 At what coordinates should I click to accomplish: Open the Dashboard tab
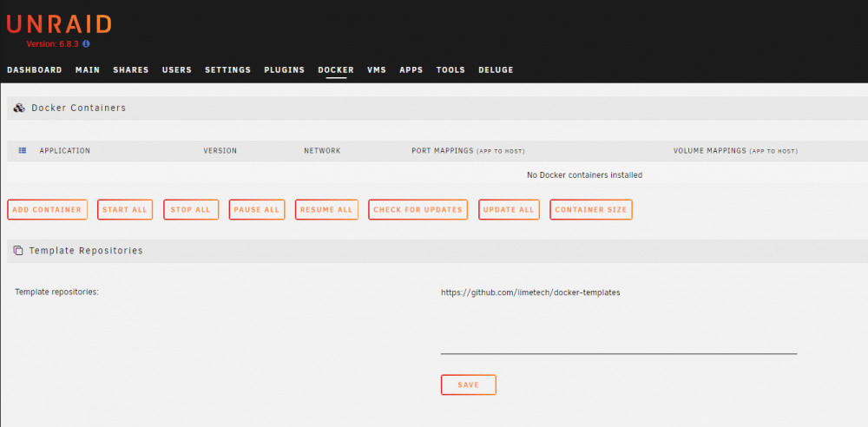(35, 70)
